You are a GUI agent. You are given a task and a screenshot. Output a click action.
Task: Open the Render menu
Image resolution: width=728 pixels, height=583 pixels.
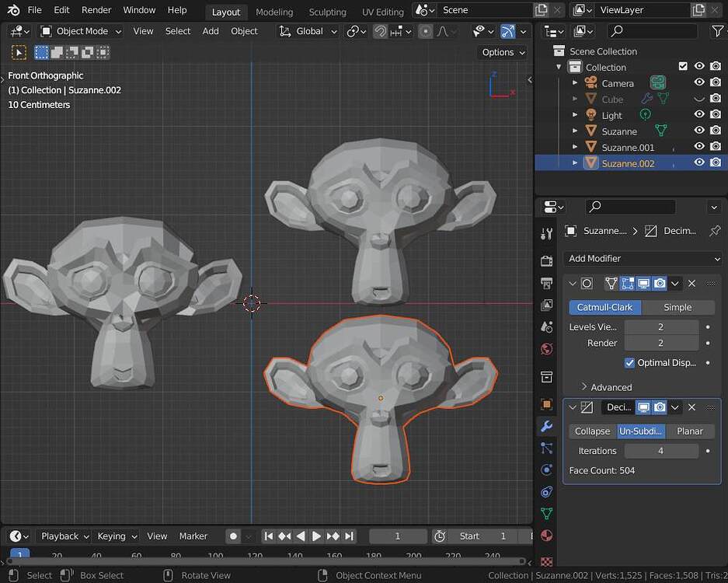(96, 10)
